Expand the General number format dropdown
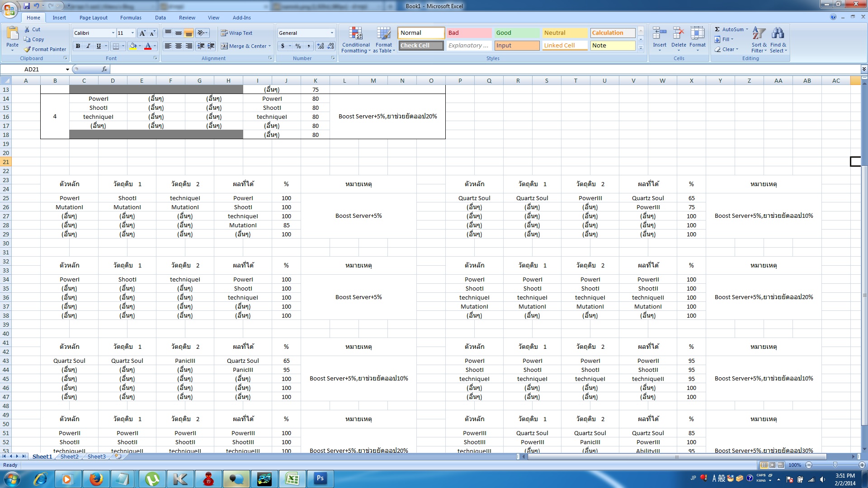 332,33
